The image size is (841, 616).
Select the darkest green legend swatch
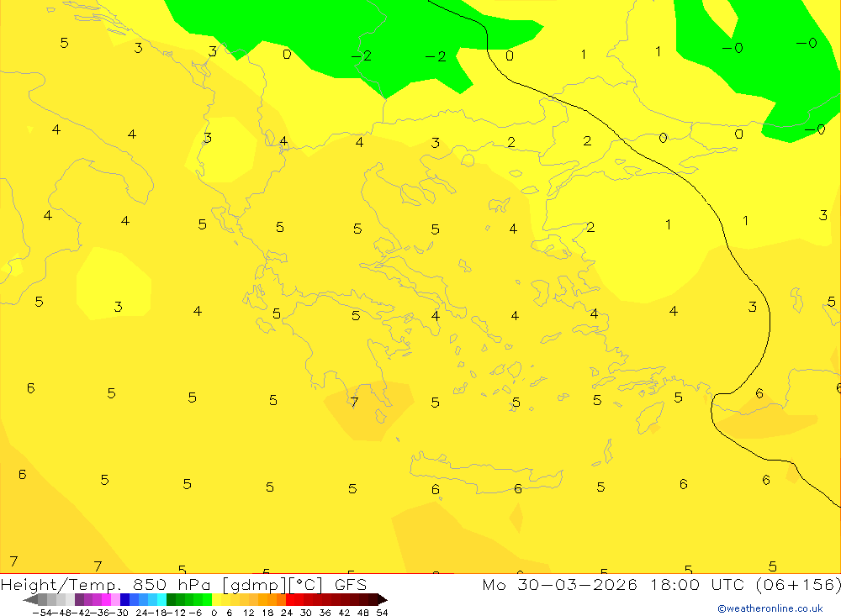point(171,600)
